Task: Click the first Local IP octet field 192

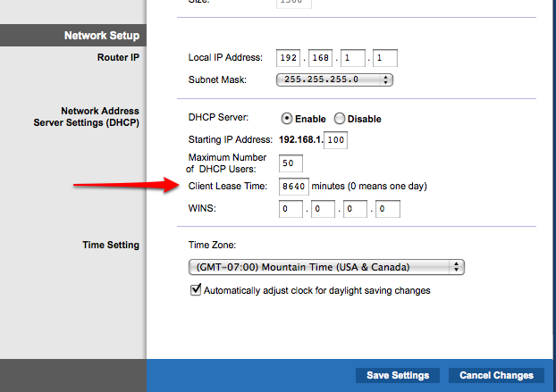Action: (x=289, y=58)
